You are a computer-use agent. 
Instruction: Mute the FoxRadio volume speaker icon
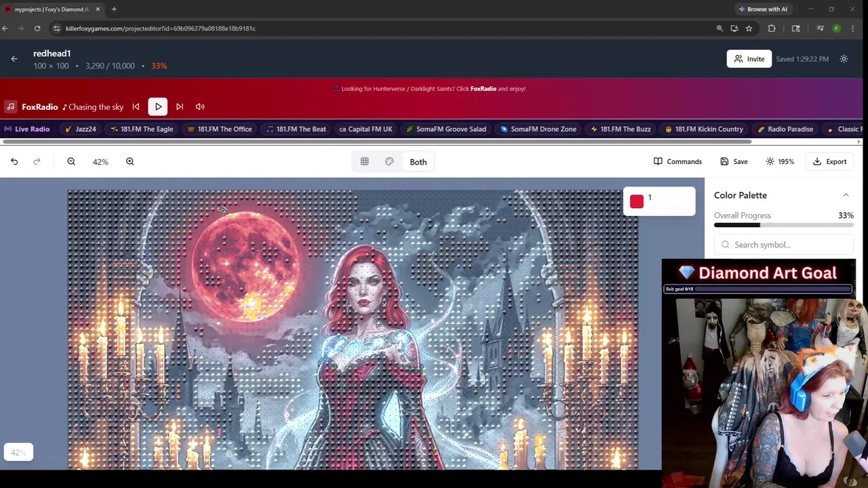click(200, 106)
